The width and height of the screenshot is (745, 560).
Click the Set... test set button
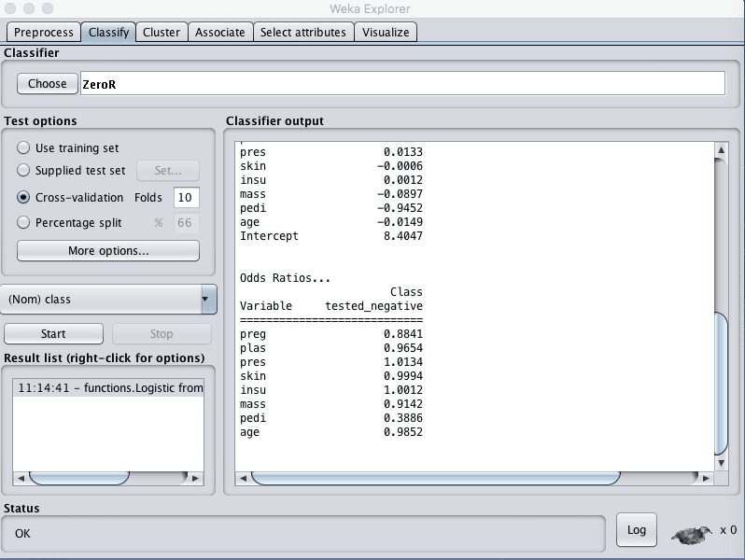(168, 171)
